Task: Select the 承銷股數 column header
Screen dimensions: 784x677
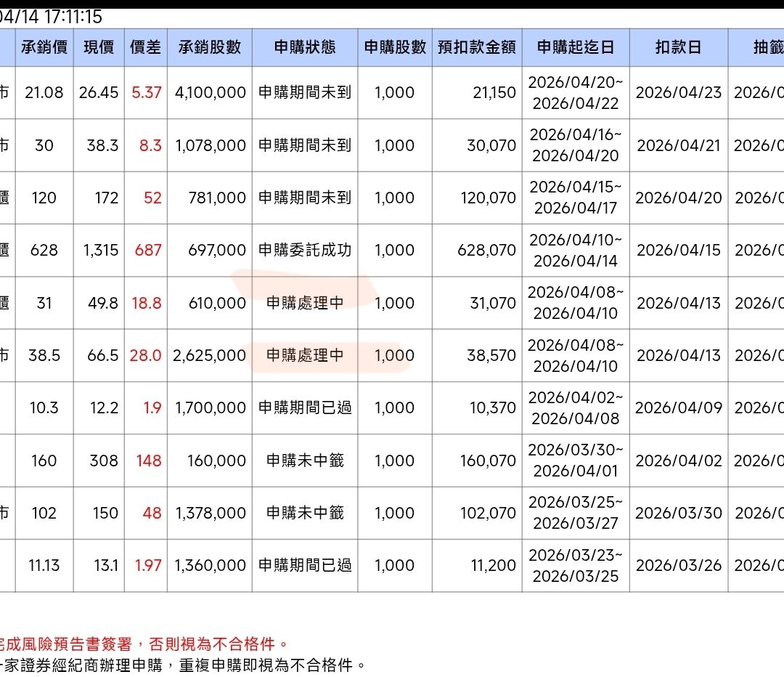Action: [x=210, y=47]
